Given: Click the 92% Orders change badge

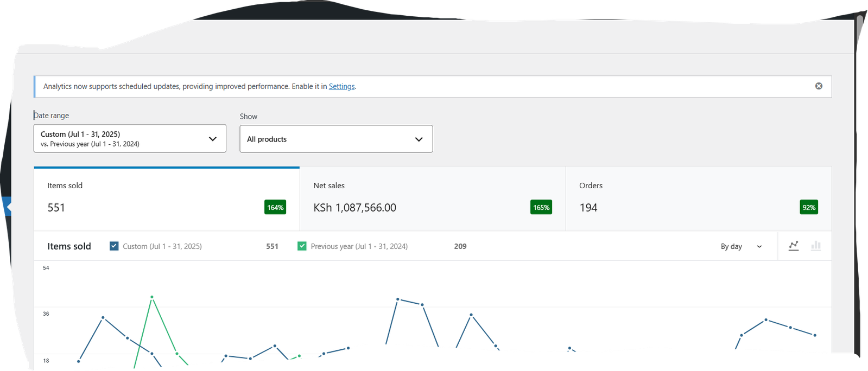Looking at the screenshot, I should click(809, 207).
